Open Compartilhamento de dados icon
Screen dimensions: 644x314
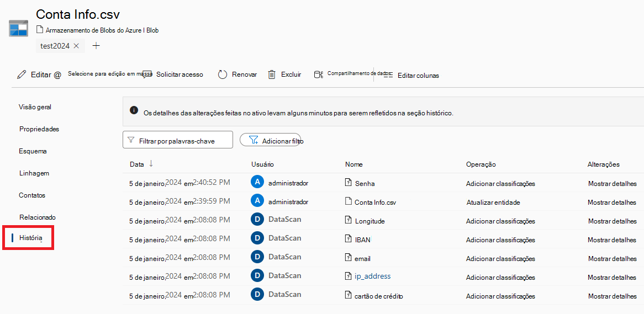[318, 74]
